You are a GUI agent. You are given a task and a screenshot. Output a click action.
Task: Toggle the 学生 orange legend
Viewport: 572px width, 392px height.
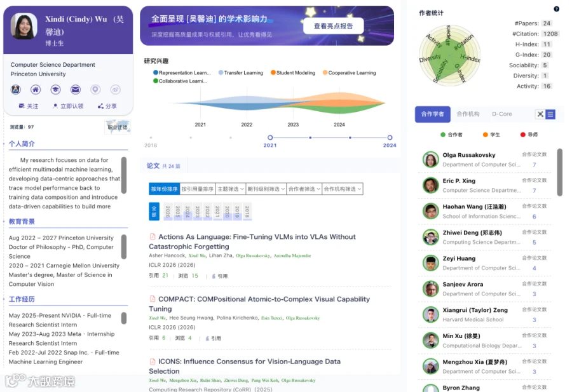491,135
